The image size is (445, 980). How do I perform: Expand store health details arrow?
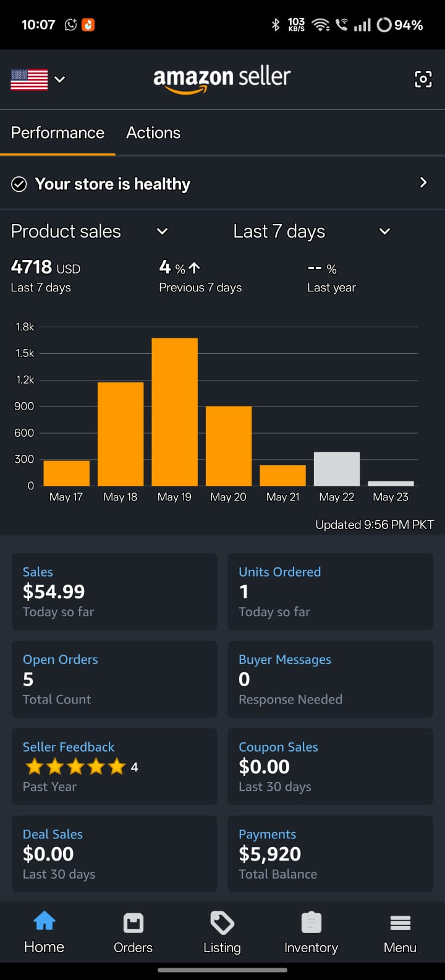click(x=423, y=183)
